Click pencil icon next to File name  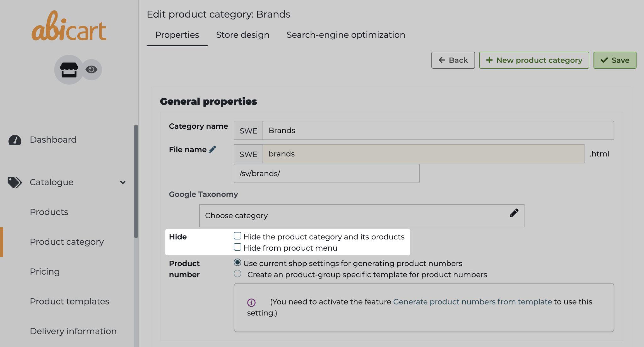click(x=212, y=150)
